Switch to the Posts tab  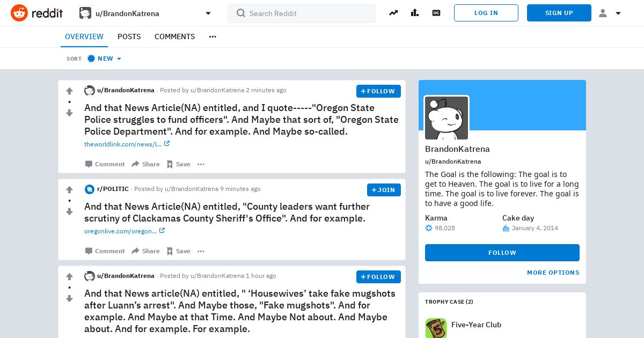click(x=129, y=36)
